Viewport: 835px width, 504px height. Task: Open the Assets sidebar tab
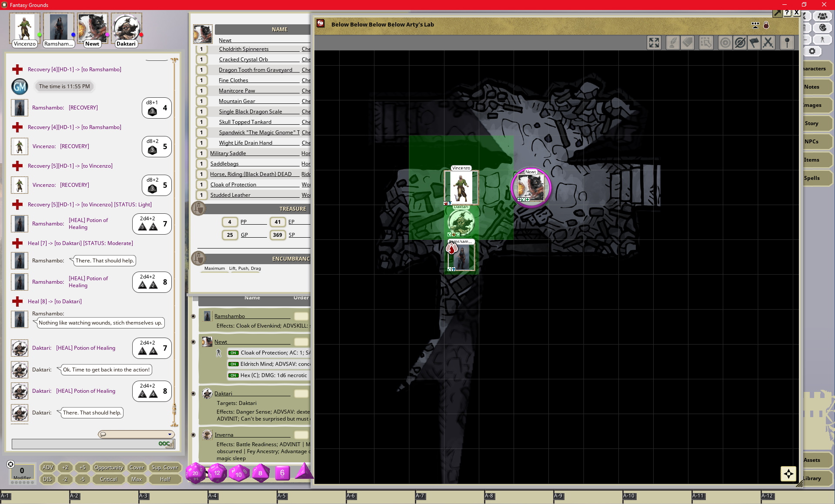[x=817, y=460]
